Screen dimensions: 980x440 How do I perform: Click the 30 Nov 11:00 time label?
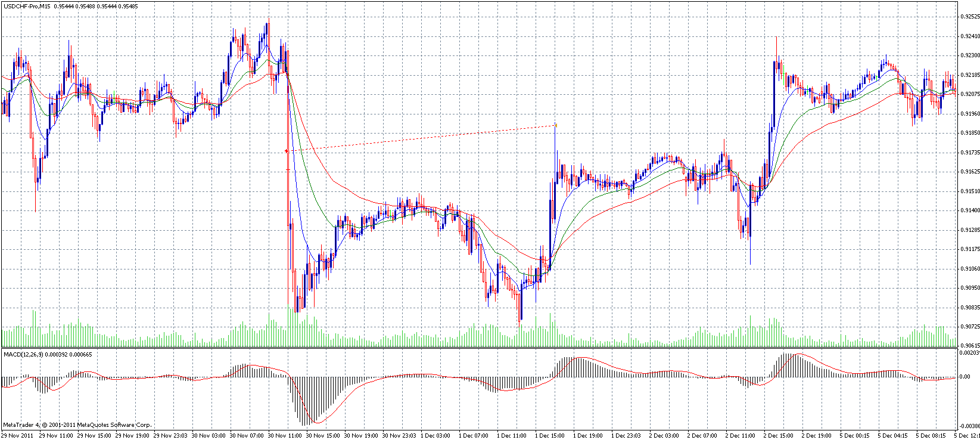[285, 436]
